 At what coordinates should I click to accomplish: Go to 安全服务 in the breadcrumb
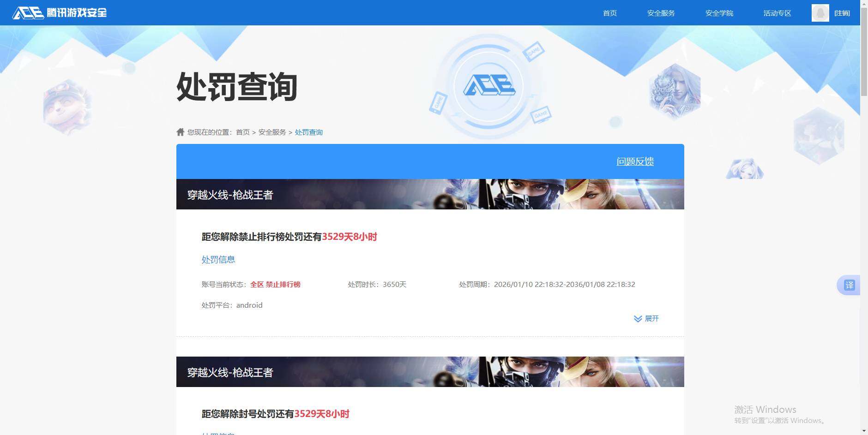coord(272,132)
